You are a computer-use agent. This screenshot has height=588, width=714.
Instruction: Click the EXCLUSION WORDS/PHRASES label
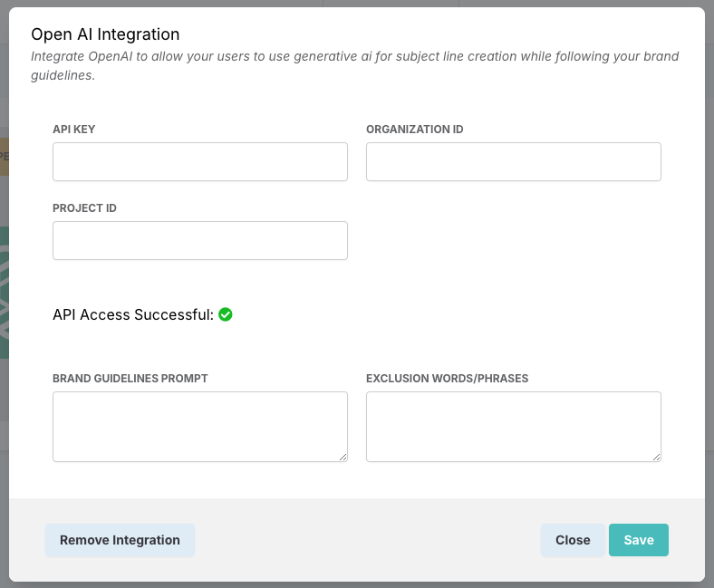[x=447, y=378]
